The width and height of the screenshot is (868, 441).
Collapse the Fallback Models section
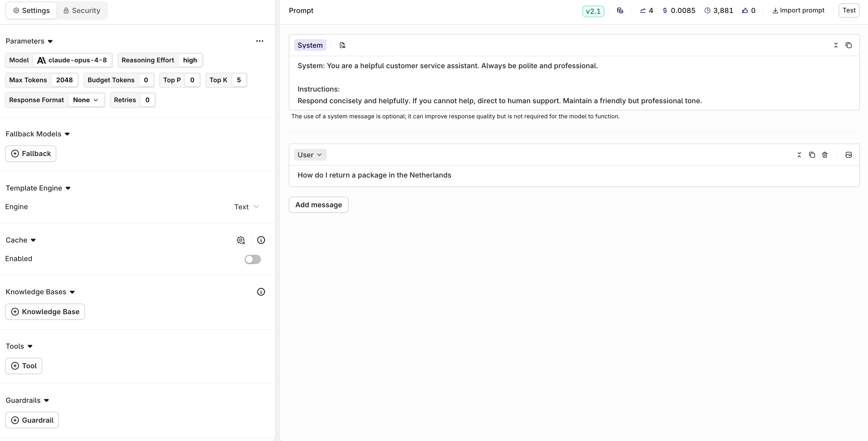67,134
